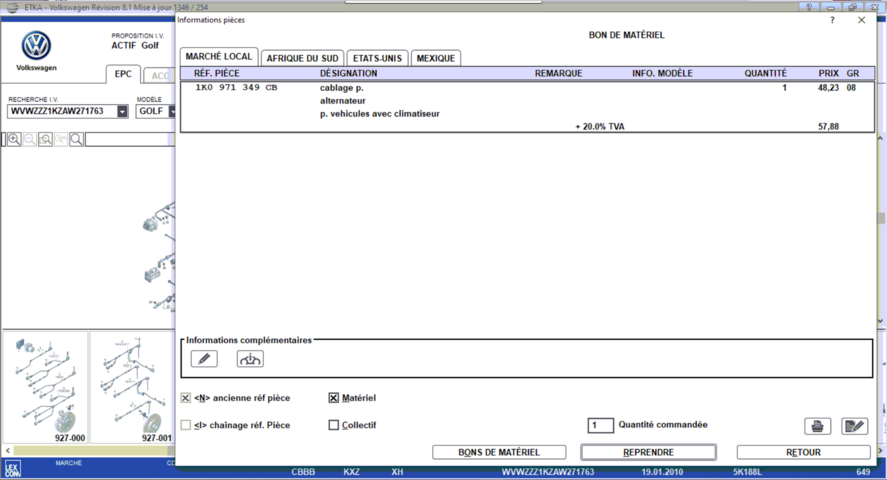Click the REMARQUE column header
Image resolution: width=887 pixels, height=480 pixels.
[x=558, y=73]
